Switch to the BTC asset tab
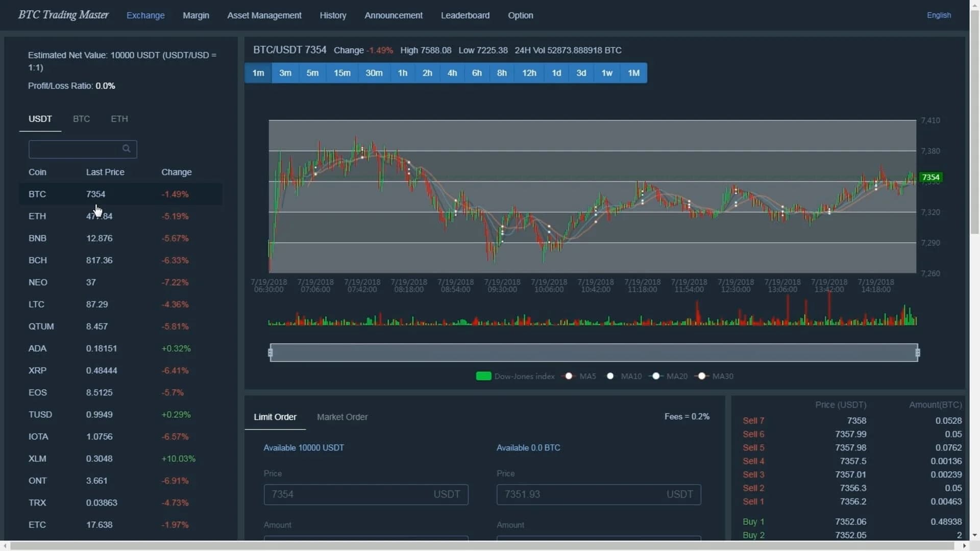 tap(81, 119)
